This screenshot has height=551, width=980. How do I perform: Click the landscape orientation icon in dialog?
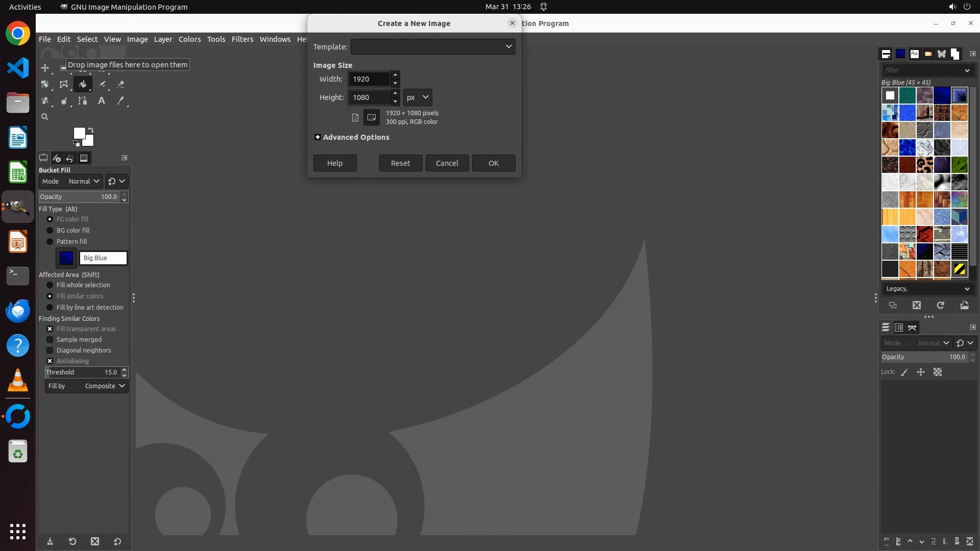[x=372, y=117]
